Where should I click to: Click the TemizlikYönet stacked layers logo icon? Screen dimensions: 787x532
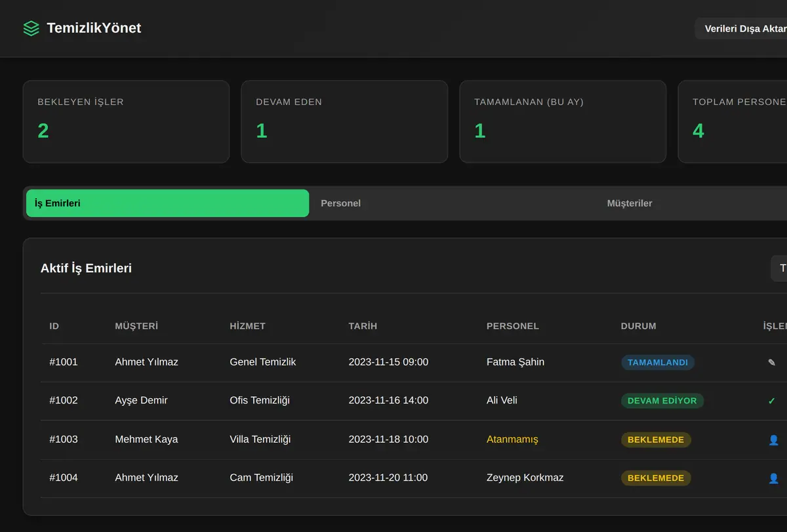[31, 28]
